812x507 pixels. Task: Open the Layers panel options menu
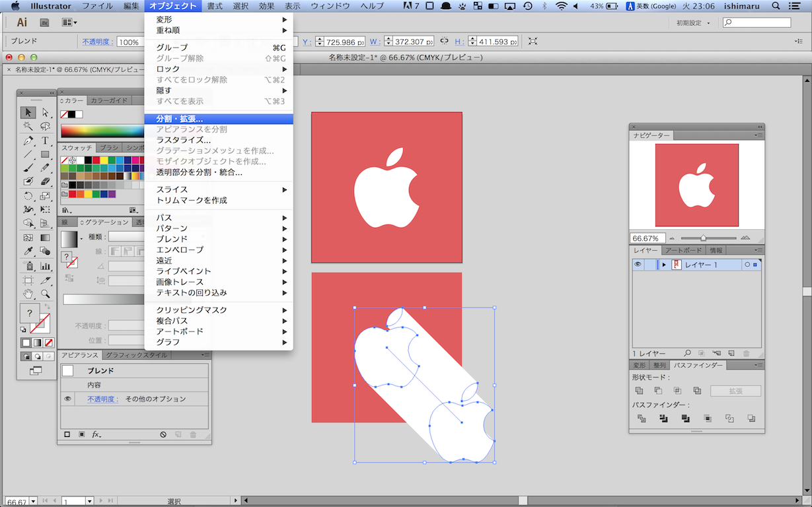(758, 250)
